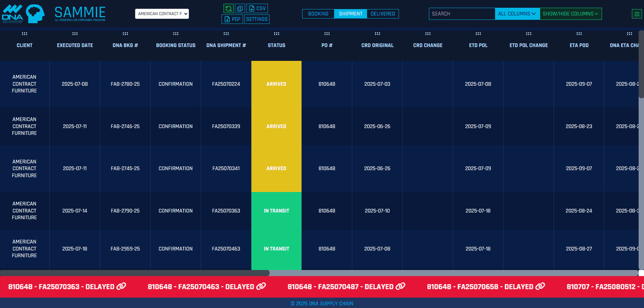Click ARRIVED status for FA25070339

276,126
